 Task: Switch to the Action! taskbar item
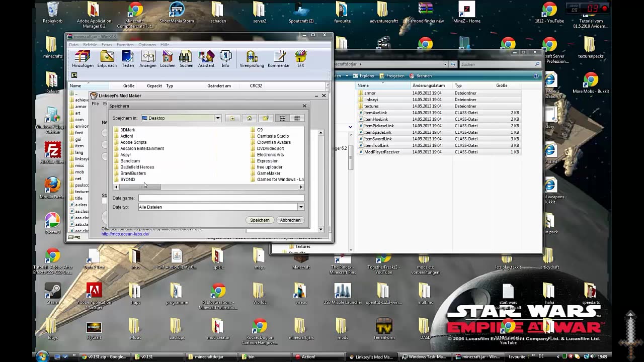318,357
